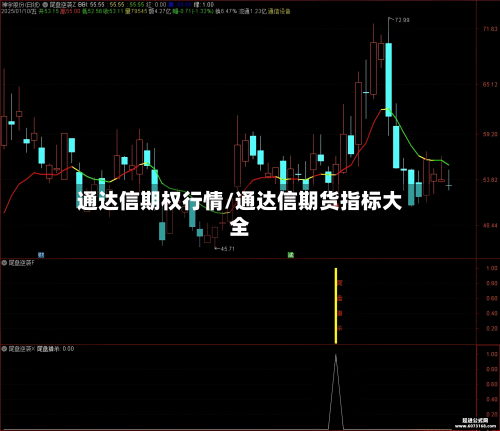
Task: Click the 0.00 value in the bottom panel header
Action: [x=68, y=349]
